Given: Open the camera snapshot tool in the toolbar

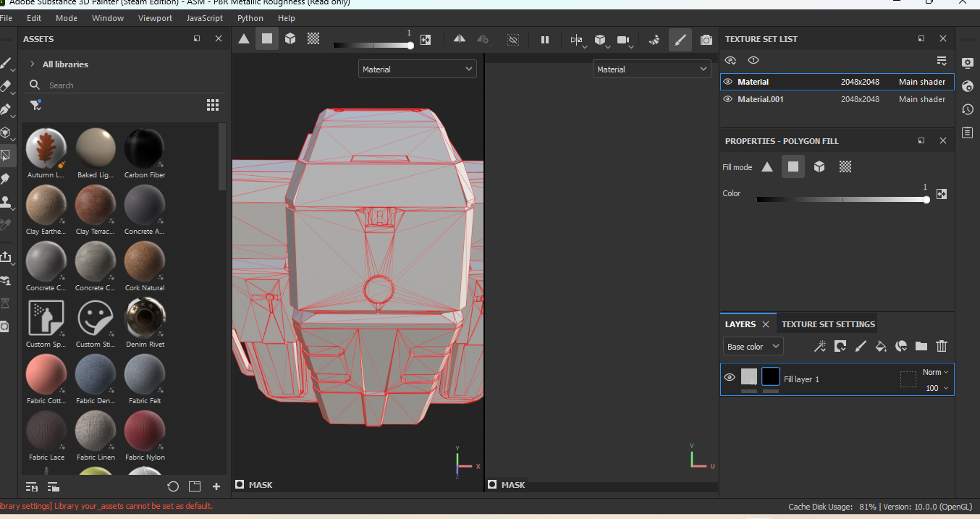Looking at the screenshot, I should pos(706,40).
